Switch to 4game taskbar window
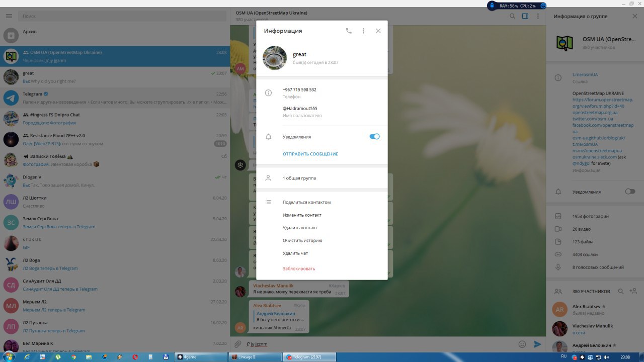This screenshot has width=644, height=362. click(200, 356)
